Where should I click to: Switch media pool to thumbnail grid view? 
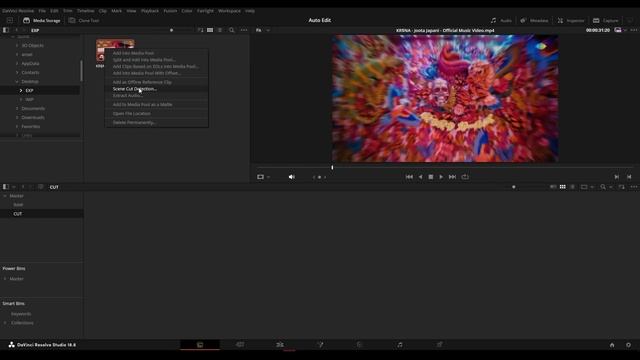(562, 187)
